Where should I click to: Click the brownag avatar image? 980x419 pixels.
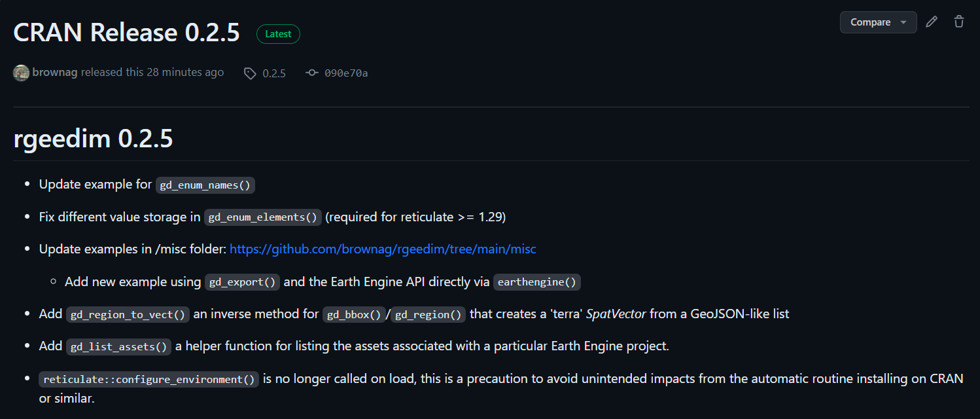pyautogui.click(x=21, y=73)
